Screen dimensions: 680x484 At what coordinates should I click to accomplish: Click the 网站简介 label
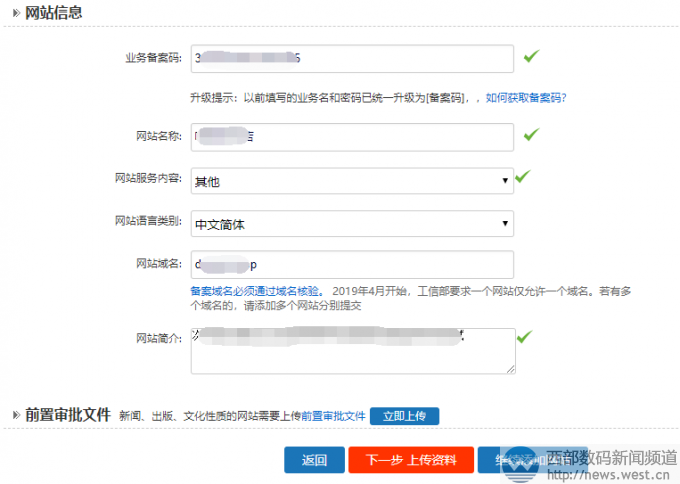tap(159, 338)
